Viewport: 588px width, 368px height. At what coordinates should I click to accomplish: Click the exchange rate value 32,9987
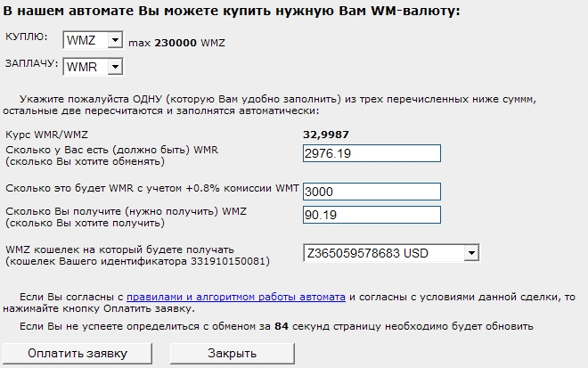pos(326,135)
